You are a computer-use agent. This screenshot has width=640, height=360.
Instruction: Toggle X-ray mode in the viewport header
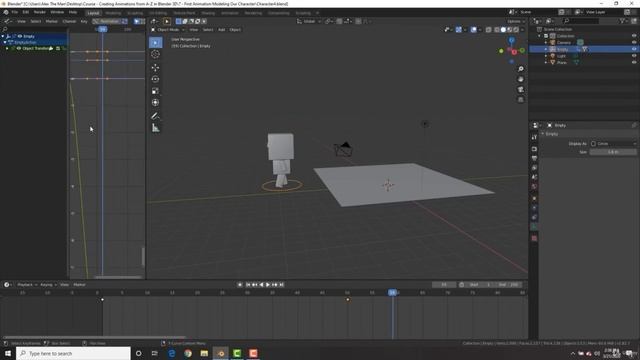click(489, 30)
